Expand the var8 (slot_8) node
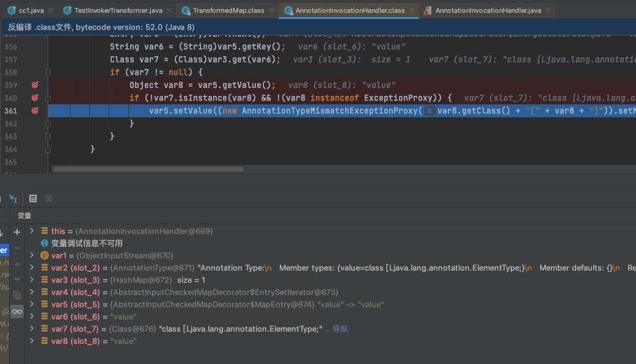636x364 pixels. click(x=32, y=341)
